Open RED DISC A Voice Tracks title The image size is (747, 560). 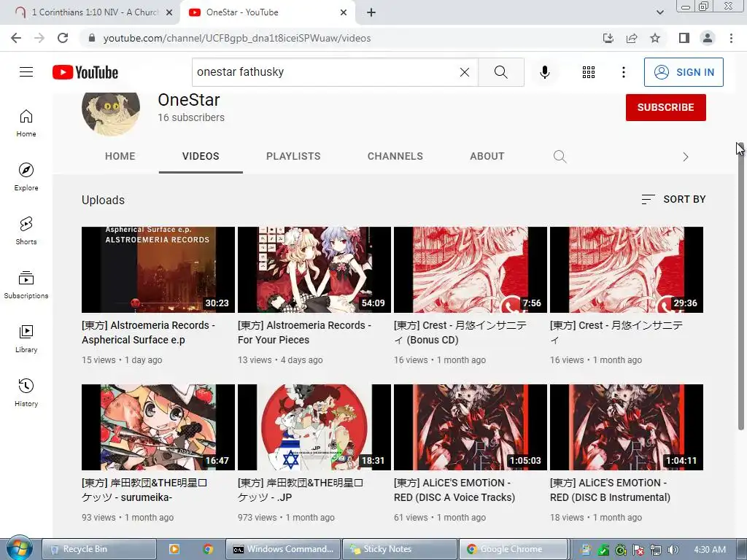click(454, 490)
